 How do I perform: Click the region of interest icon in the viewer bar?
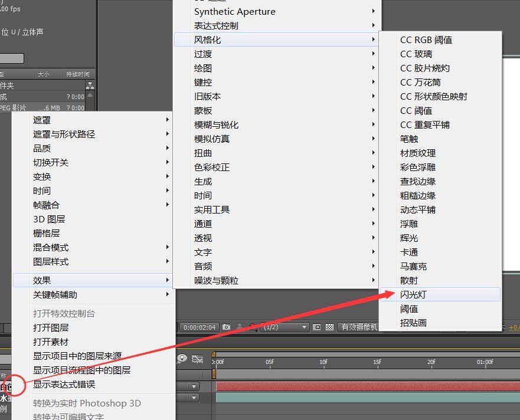click(316, 327)
